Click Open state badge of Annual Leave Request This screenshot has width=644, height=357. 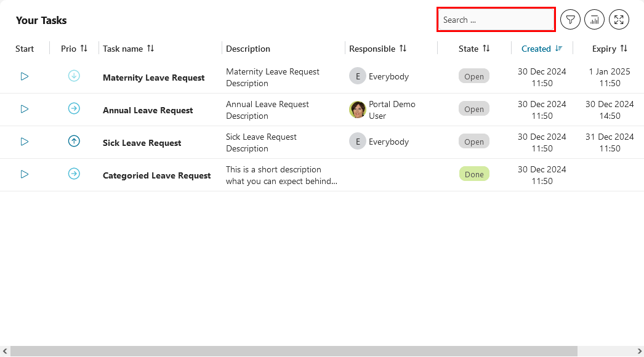(474, 110)
